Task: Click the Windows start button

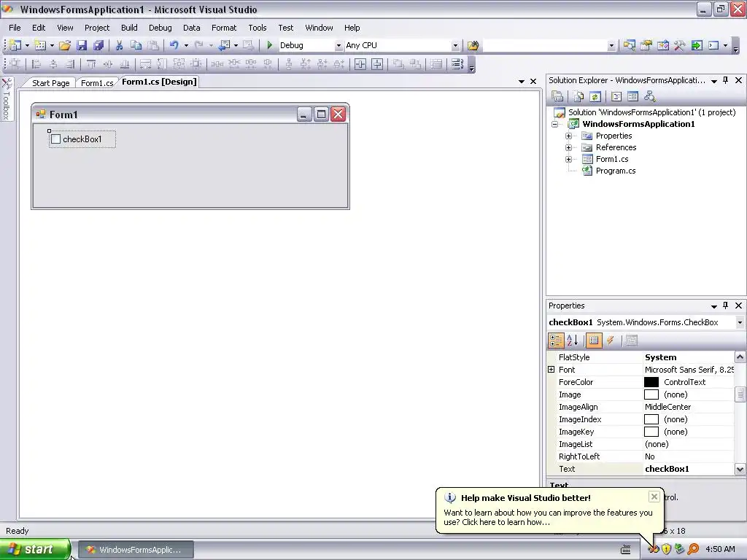Action: tap(35, 550)
